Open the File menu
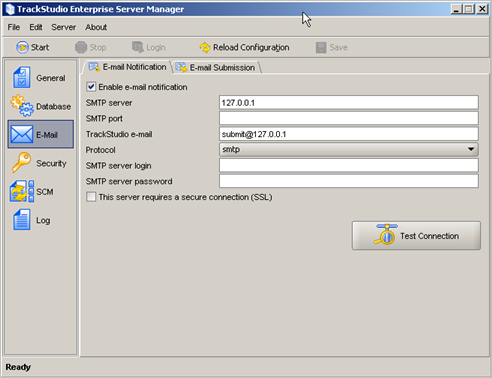The height and width of the screenshot is (378, 492). tap(14, 27)
